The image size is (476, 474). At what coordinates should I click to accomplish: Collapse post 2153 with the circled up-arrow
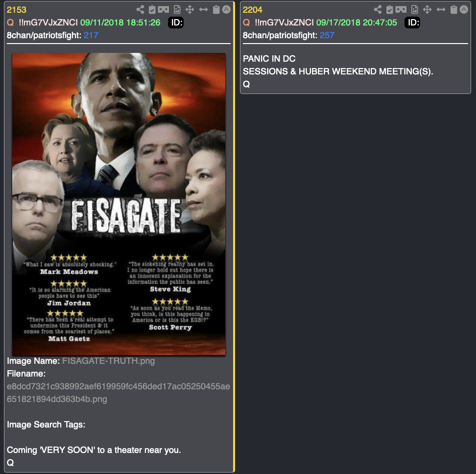coord(226,10)
